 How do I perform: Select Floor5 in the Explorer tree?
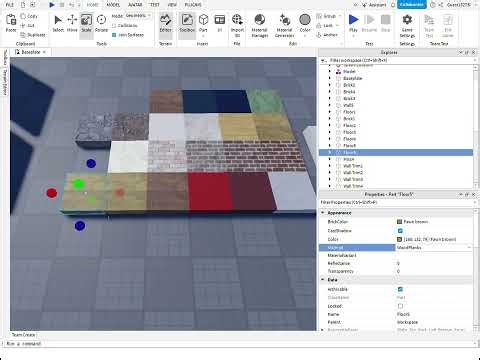396,152
